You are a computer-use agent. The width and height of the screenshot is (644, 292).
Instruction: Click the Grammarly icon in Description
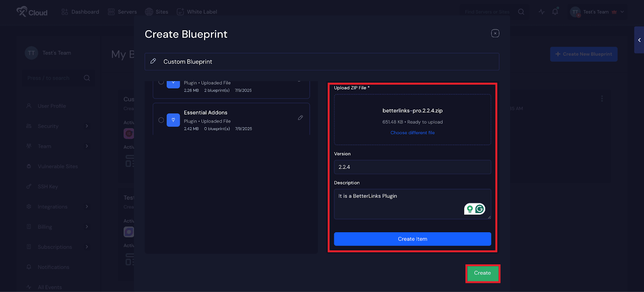[x=479, y=209]
